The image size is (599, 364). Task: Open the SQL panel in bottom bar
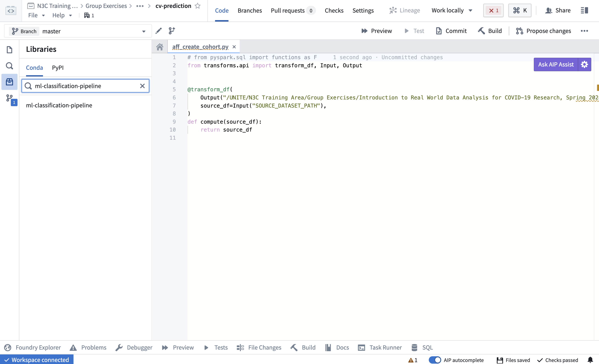(422, 348)
